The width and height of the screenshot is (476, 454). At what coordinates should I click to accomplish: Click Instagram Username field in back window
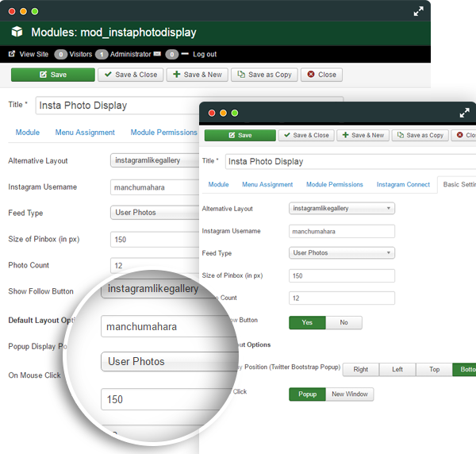[155, 187]
